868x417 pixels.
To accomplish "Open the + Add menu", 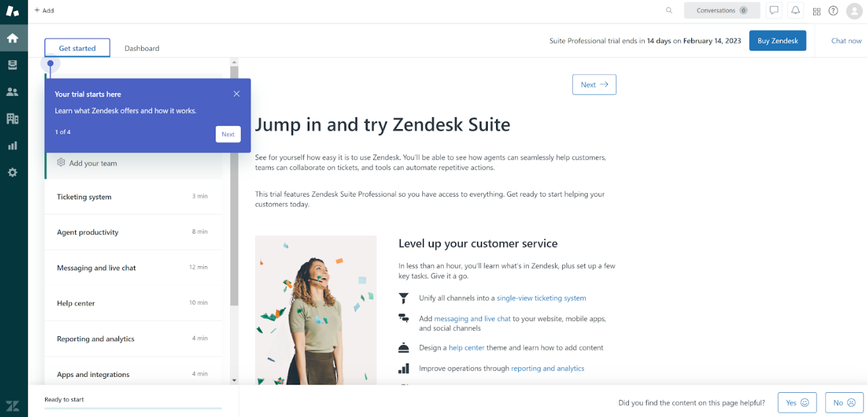I will click(x=44, y=10).
